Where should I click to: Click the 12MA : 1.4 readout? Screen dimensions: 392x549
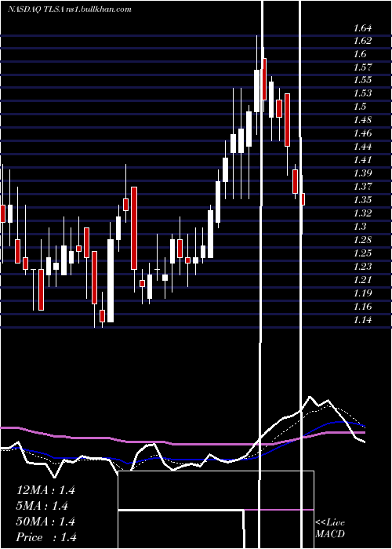click(45, 490)
